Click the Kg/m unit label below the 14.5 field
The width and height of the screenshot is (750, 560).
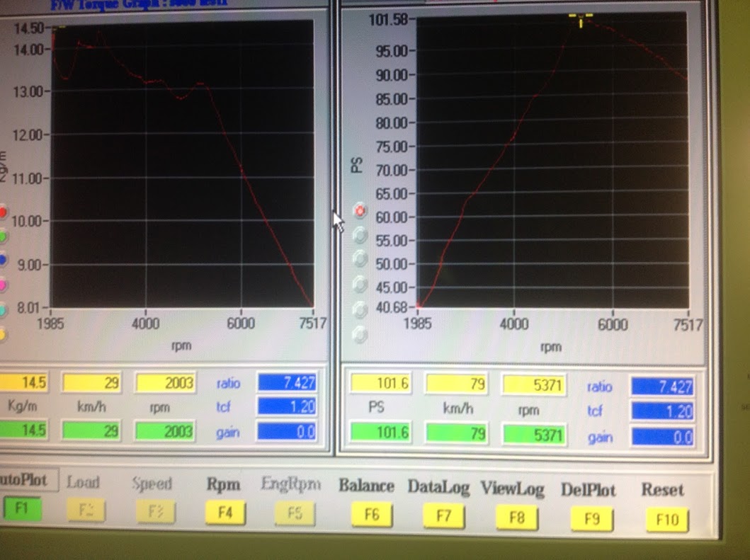pyautogui.click(x=23, y=406)
